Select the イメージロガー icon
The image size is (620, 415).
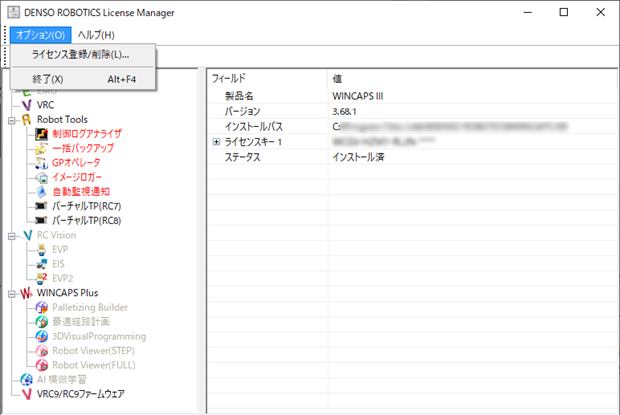[42, 177]
